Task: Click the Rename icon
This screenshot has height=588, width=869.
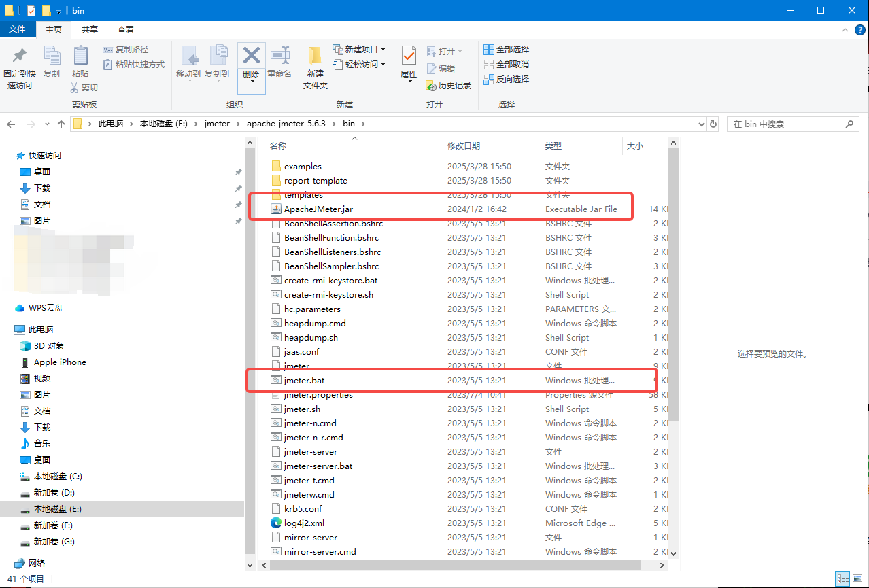Action: (x=279, y=56)
